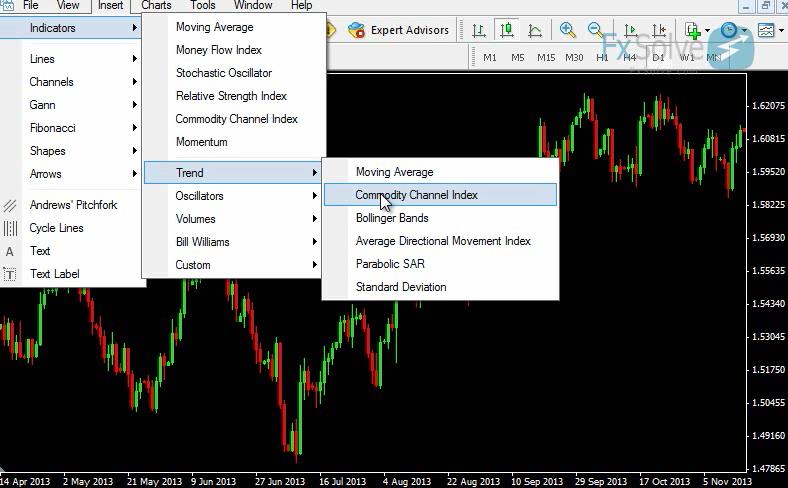Open the Charts menu

pyautogui.click(x=156, y=5)
